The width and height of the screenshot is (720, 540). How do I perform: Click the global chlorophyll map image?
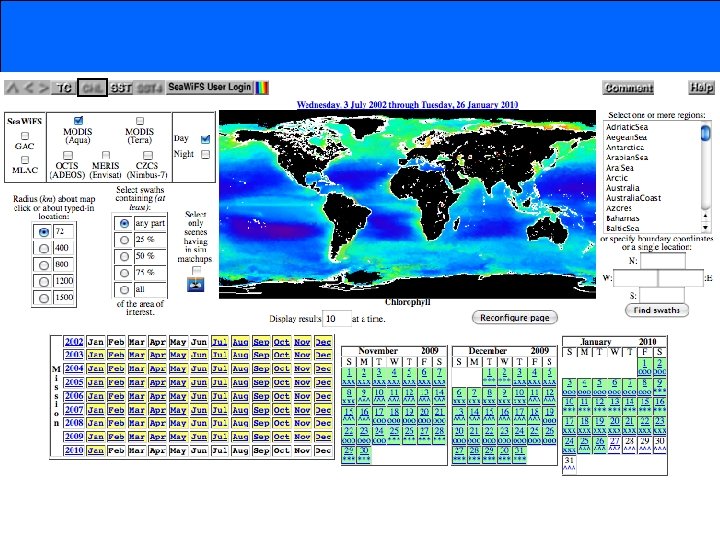[x=407, y=204]
